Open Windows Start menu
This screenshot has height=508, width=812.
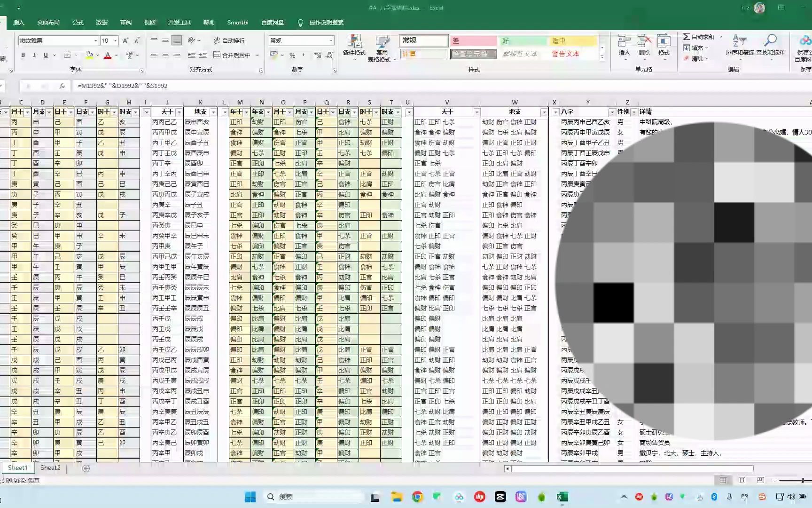click(250, 497)
